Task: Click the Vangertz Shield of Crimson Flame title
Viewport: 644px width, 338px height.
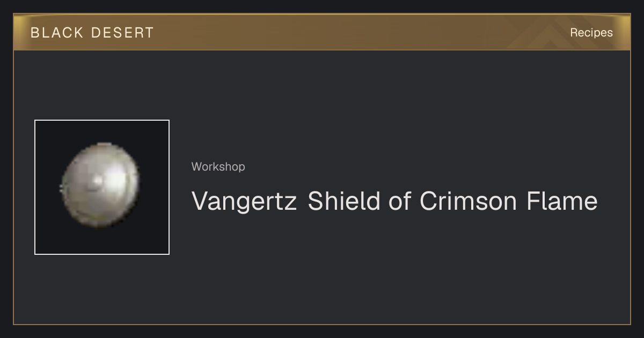Action: (394, 201)
